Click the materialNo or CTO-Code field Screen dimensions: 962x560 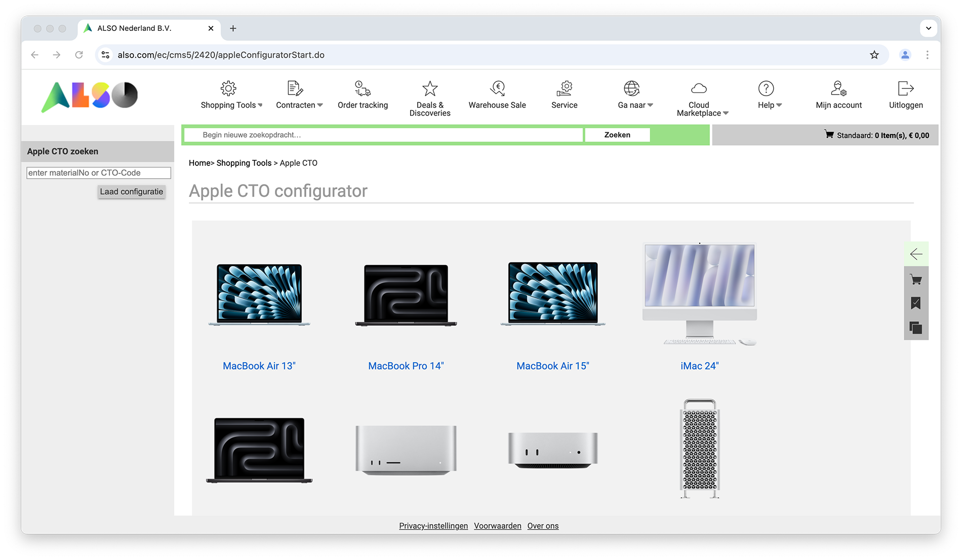(x=99, y=173)
